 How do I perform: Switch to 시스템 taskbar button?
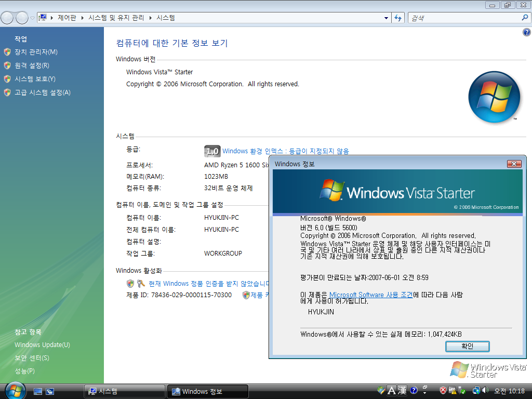tap(125, 391)
